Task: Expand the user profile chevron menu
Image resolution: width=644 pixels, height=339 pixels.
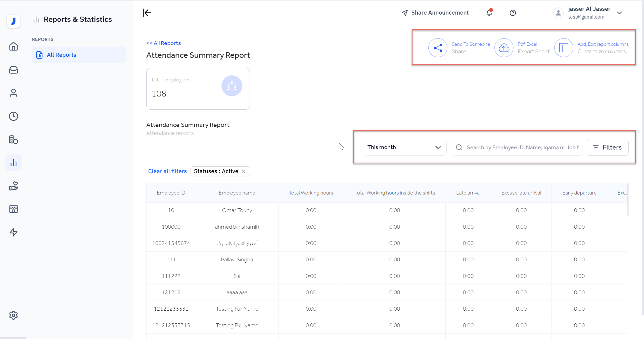Action: coord(620,13)
